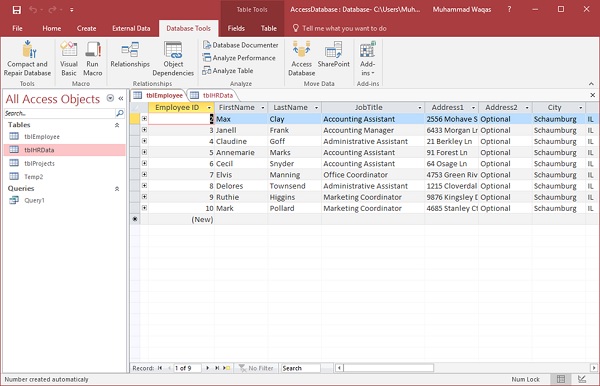
Task: Switch to the tblHRData document tab
Action: 212,95
